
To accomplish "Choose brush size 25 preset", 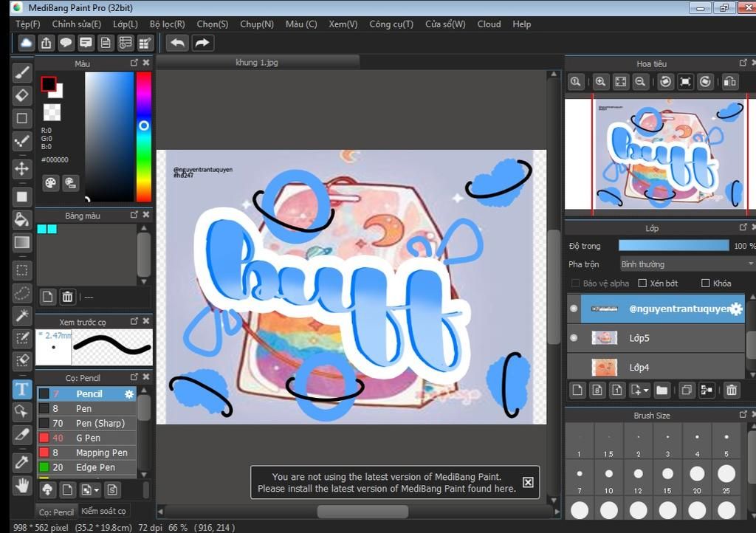I will coord(726,479).
